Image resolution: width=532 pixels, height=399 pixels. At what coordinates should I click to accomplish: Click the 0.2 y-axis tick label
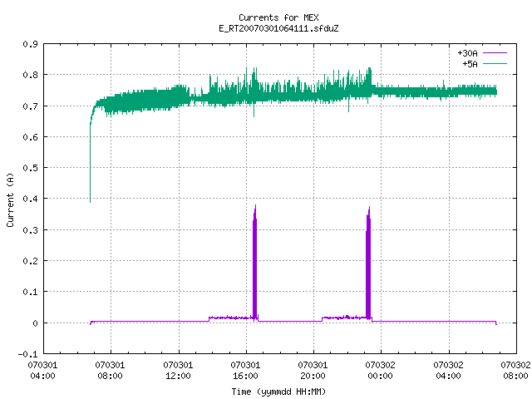[x=30, y=261]
